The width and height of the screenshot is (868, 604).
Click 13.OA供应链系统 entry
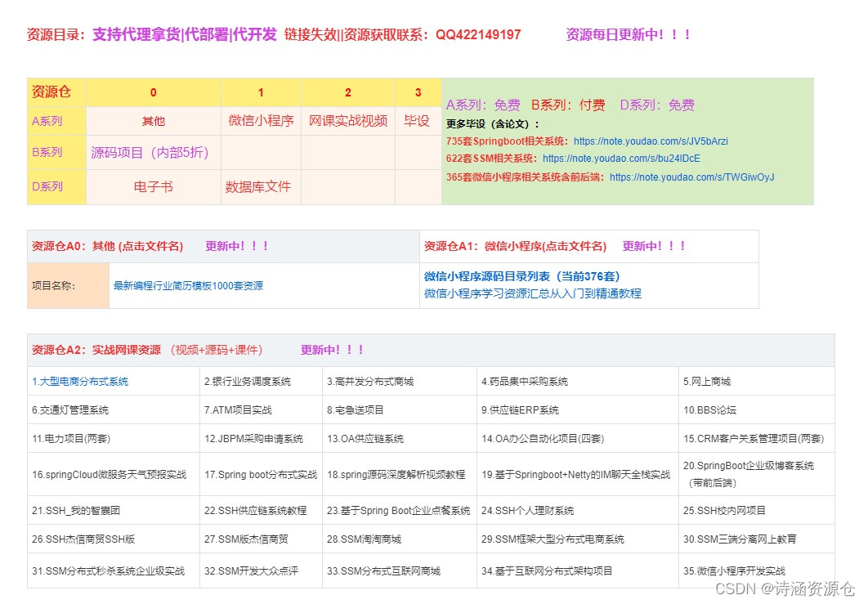pyautogui.click(x=365, y=439)
